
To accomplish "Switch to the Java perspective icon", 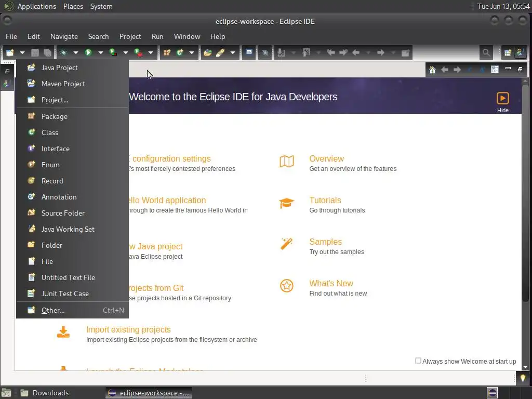I will coord(520,52).
